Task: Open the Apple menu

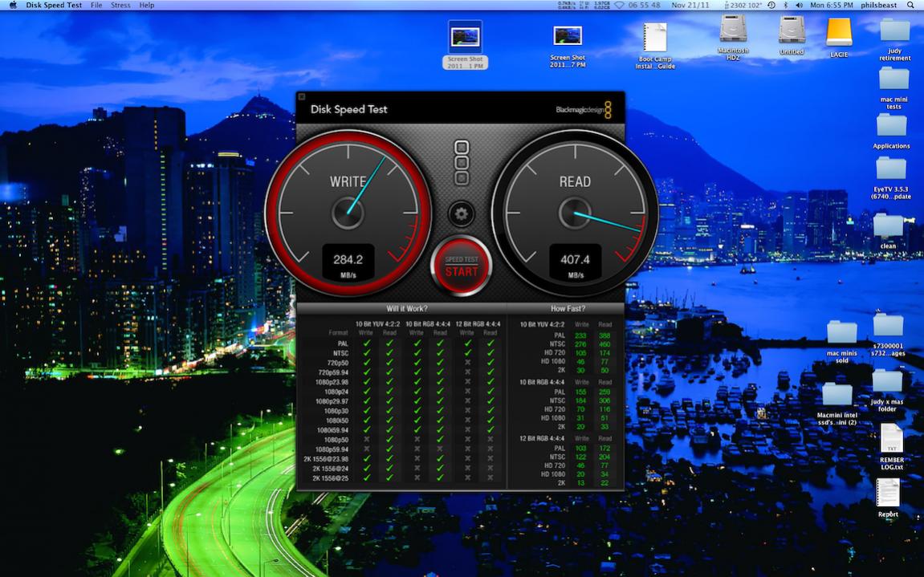Action: [x=11, y=5]
